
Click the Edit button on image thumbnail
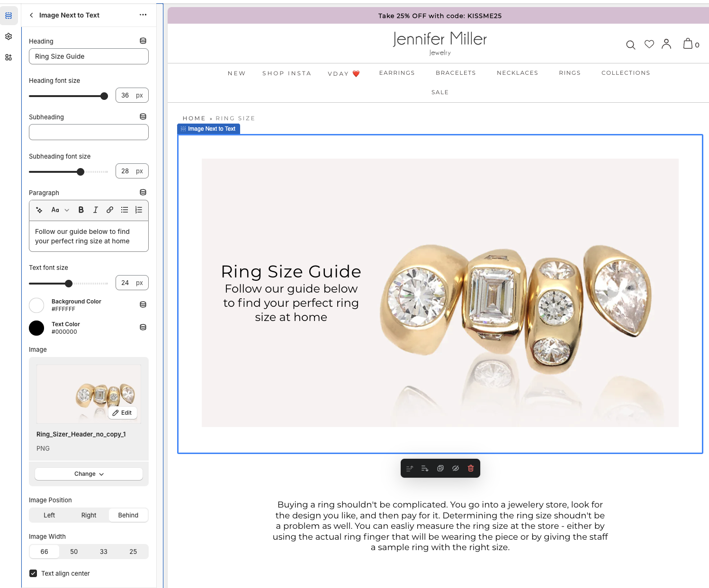point(123,413)
